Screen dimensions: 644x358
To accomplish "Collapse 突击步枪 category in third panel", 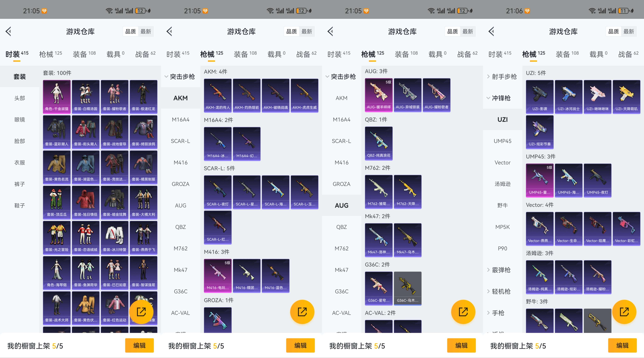I will pyautogui.click(x=341, y=76).
